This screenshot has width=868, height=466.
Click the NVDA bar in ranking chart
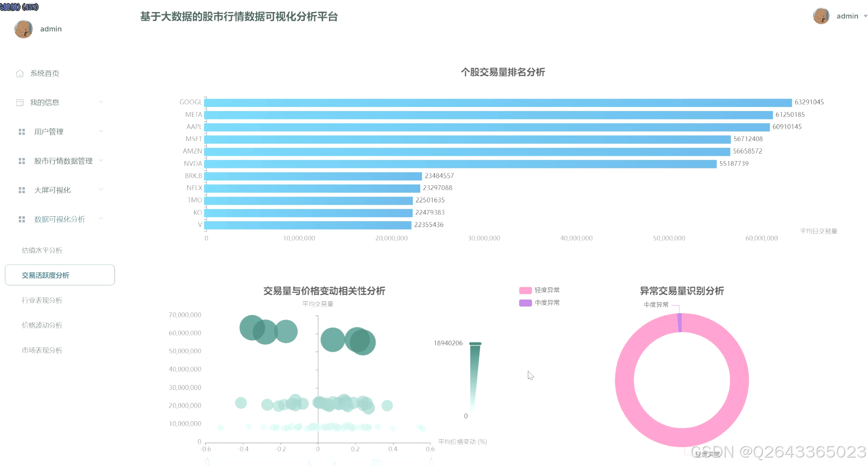[x=460, y=164]
